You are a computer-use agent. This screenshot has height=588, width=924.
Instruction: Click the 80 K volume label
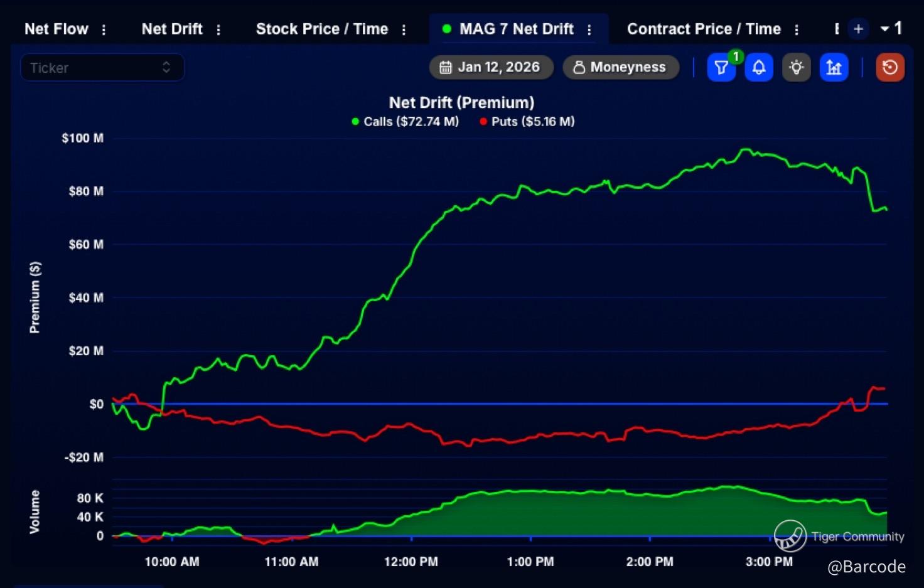pos(90,498)
